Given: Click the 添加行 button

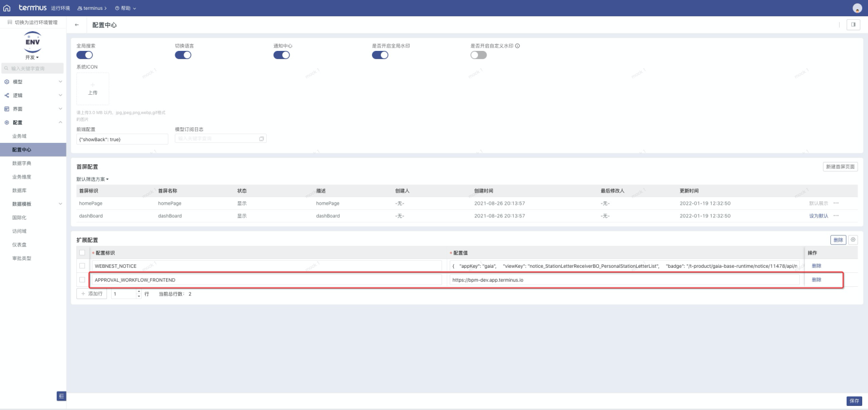Looking at the screenshot, I should 91,294.
